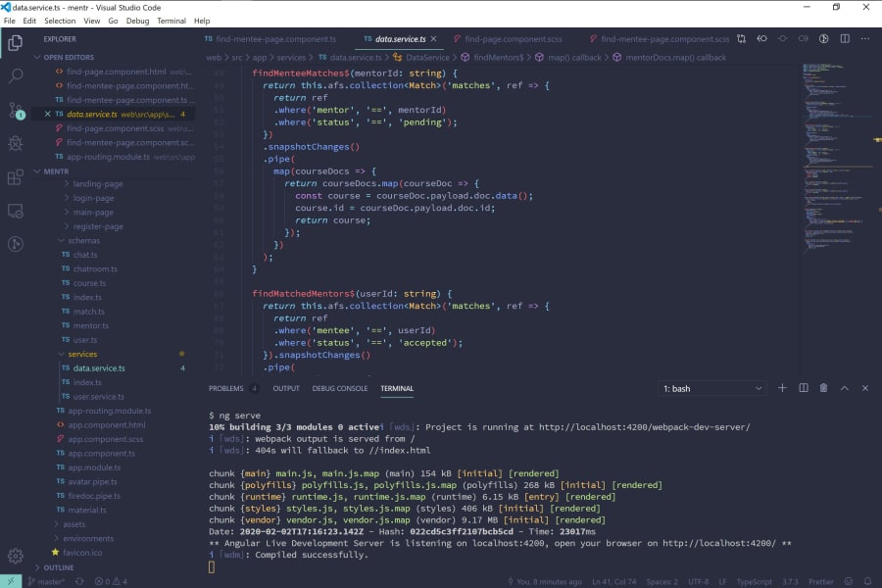Open the File menu
The height and width of the screenshot is (588, 882).
[x=10, y=21]
